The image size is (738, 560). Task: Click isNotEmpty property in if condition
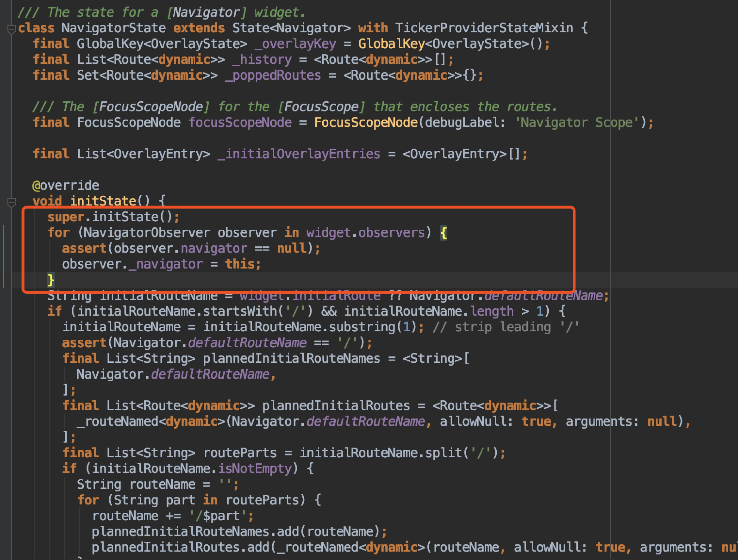[x=255, y=469]
